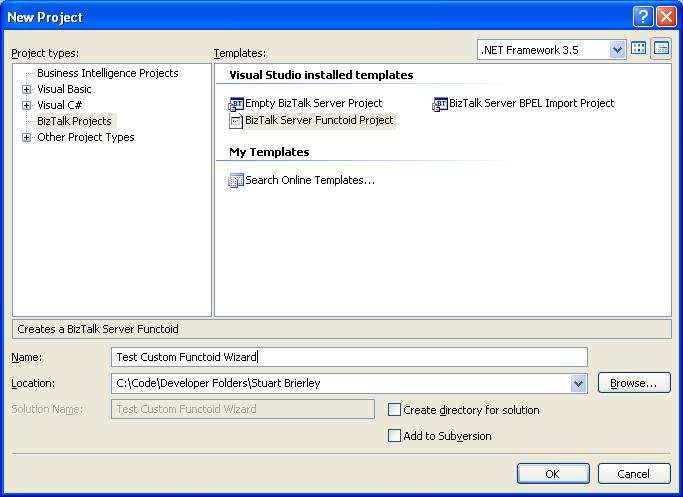Viewport: 683px width, 497px height.
Task: Click the 'Creates a BizTalk Server Functoid' description
Action: click(x=98, y=329)
